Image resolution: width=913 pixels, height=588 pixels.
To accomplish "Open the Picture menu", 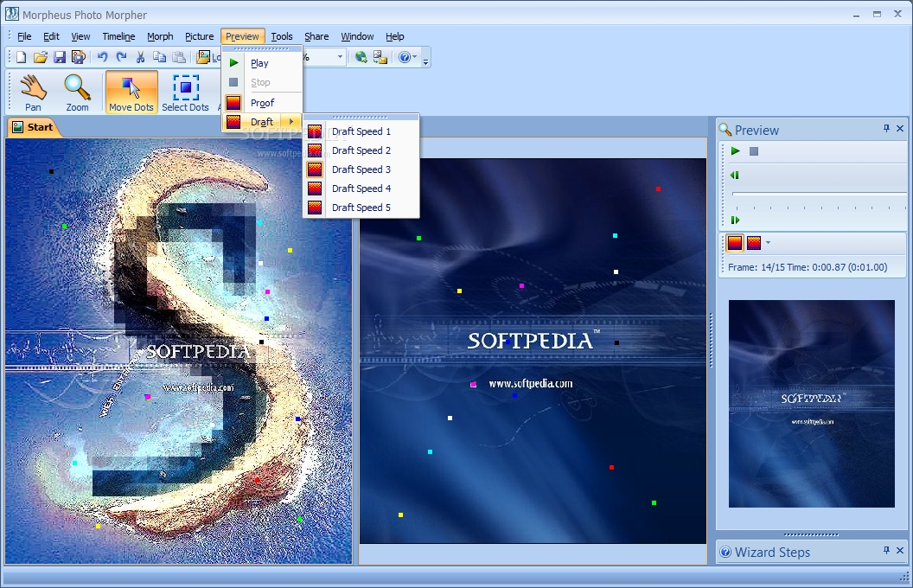I will [x=199, y=36].
